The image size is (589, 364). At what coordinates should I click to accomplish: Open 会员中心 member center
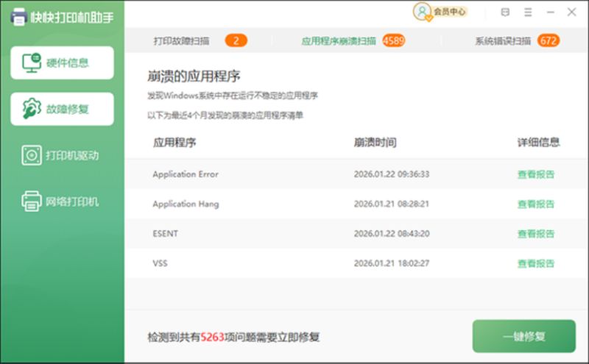[x=449, y=12]
